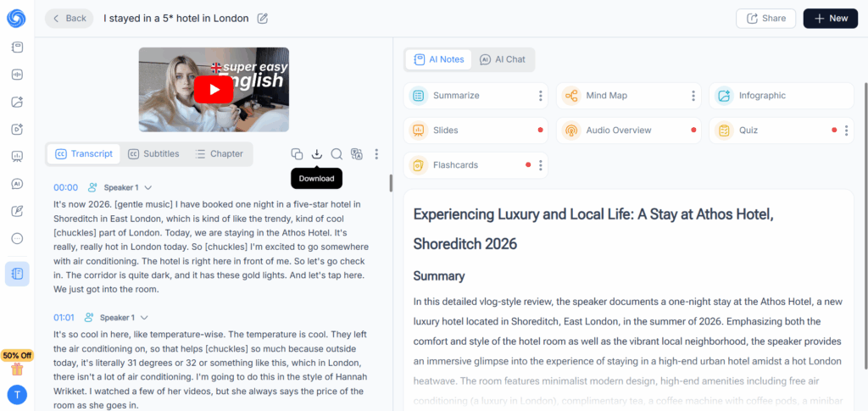Viewport: 868px width, 411px height.
Task: Open the Summarize three-dot options menu
Action: (540, 96)
